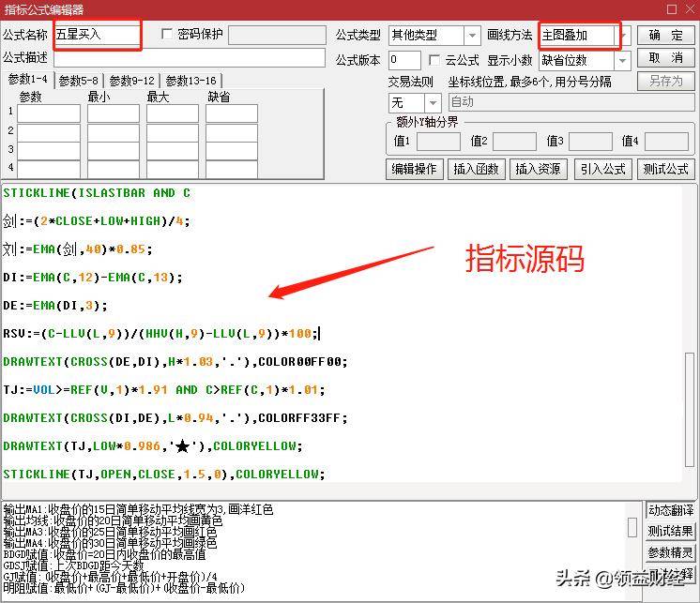Switch to the 参数5-8 tab
Screen dimensions: 700x603
[79, 81]
